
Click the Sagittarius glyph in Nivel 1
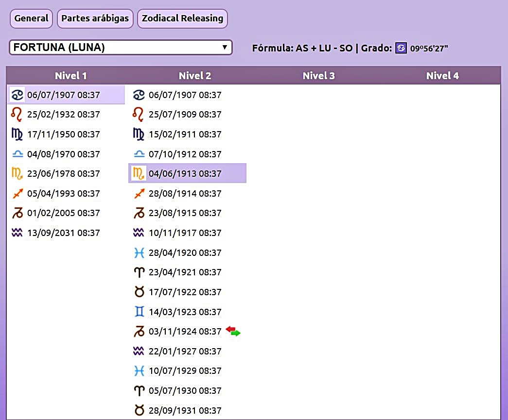(17, 194)
